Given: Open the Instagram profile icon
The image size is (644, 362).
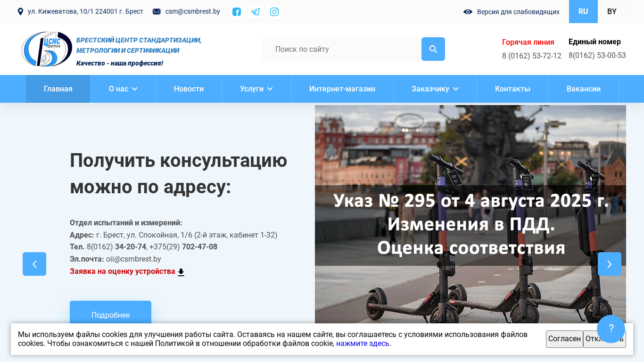Looking at the screenshot, I should (x=274, y=12).
